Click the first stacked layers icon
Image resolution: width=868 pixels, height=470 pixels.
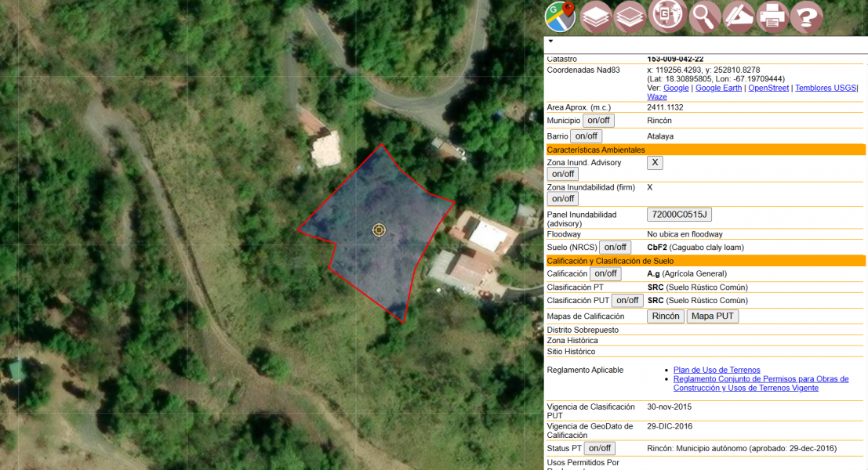point(597,16)
